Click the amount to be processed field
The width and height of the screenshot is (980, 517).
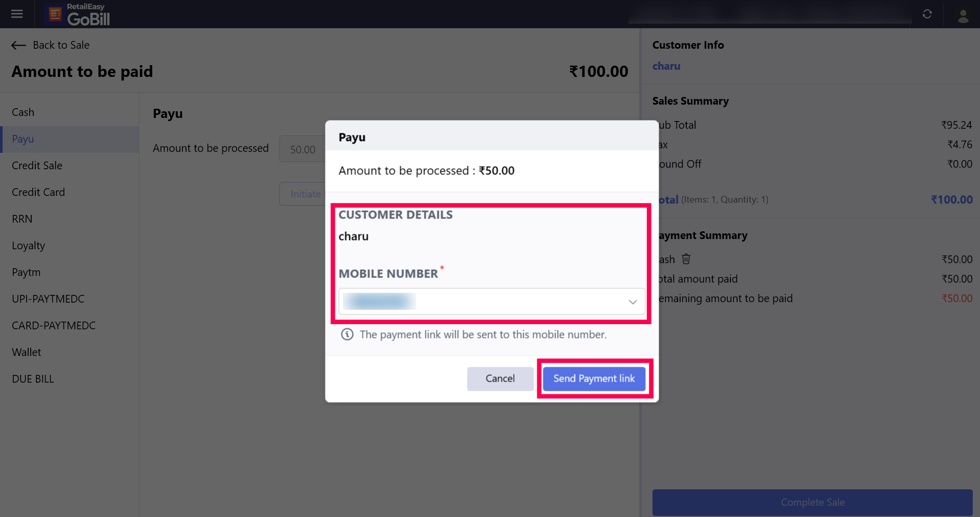click(x=302, y=149)
